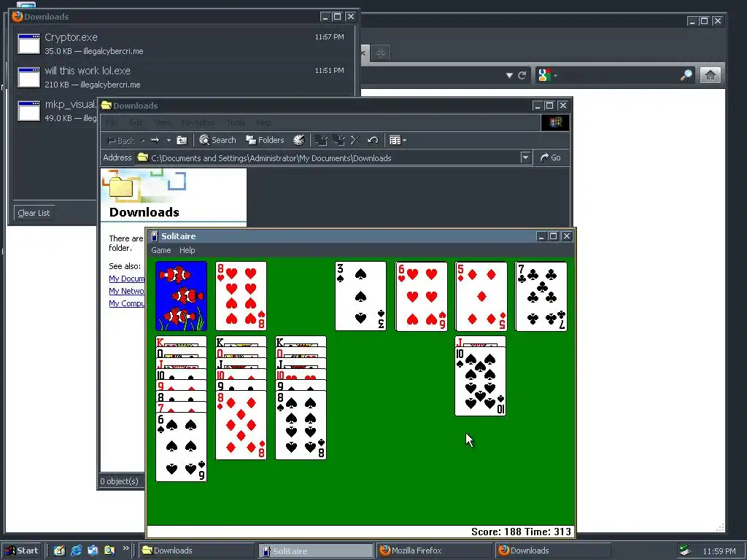The width and height of the screenshot is (747, 560).
Task: Click the Forward arrow in Explorer toolbar
Action: 155,140
